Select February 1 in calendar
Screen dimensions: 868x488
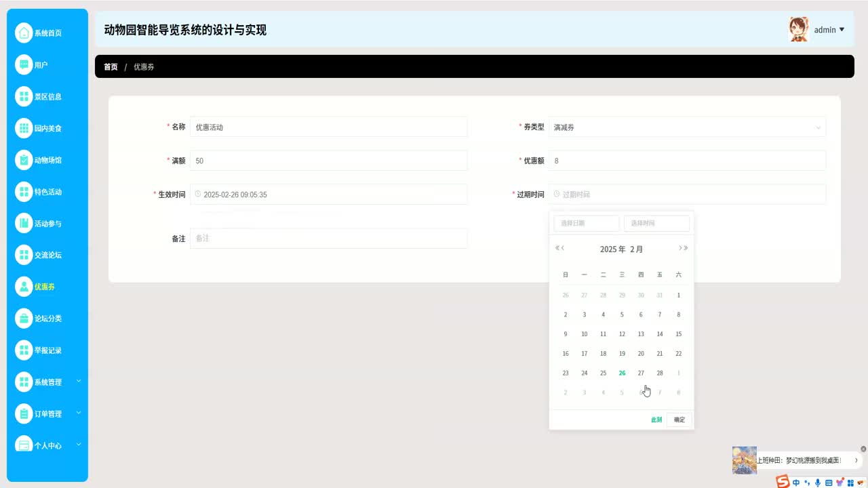point(678,296)
